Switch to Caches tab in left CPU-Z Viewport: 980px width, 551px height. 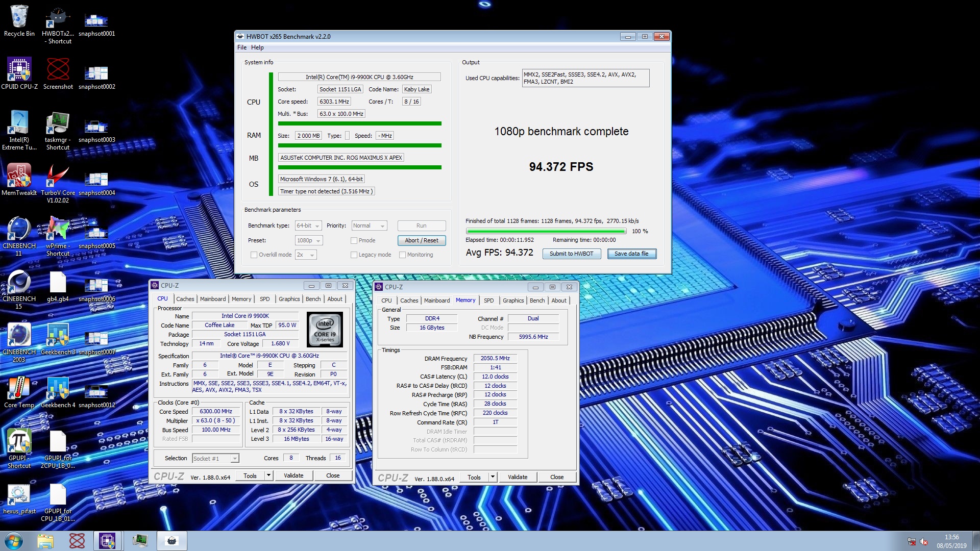[185, 299]
